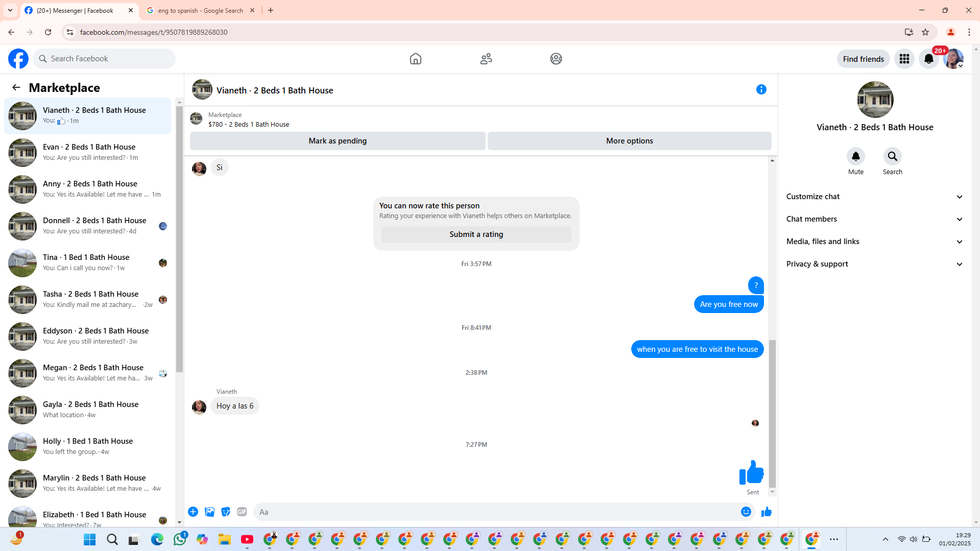
Task: Open the emoji picker
Action: [746, 512]
